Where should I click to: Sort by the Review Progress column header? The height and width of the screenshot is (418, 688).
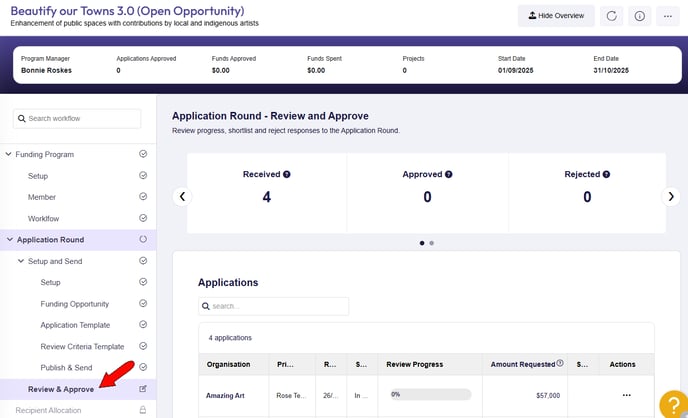coord(415,364)
